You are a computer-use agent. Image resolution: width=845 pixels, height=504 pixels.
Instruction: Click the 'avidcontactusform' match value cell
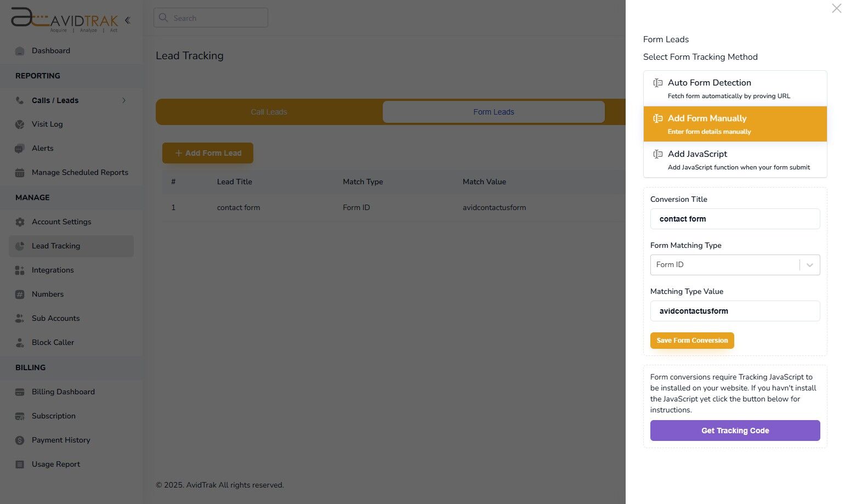pyautogui.click(x=494, y=208)
